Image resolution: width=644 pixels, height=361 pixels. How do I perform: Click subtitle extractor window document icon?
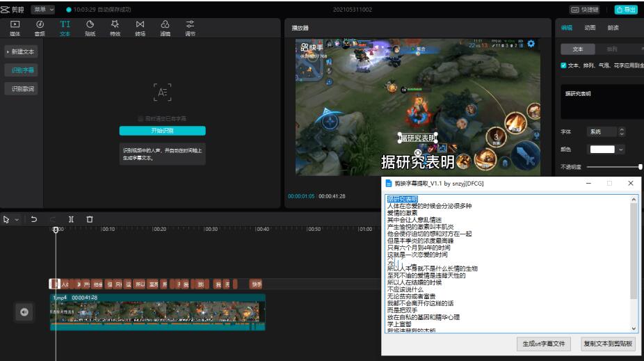[x=389, y=184]
